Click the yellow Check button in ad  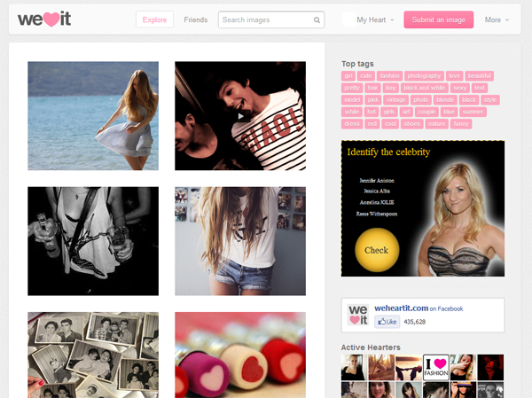[x=377, y=250]
